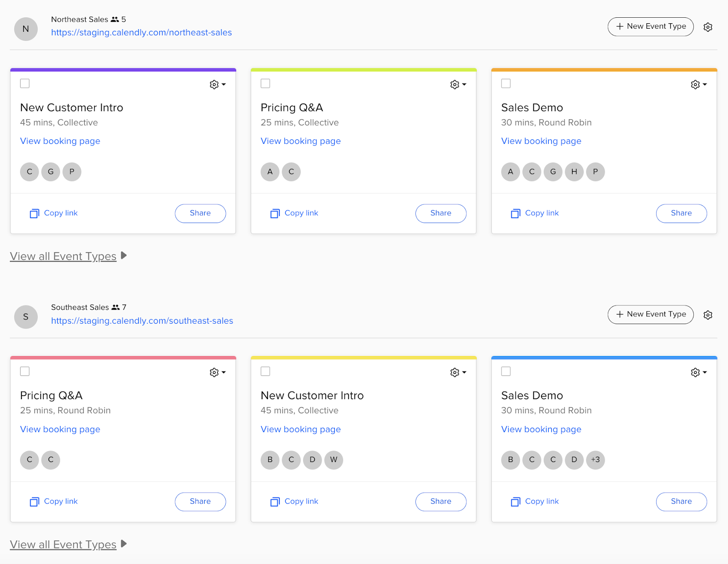
Task: Select Northeast Pricing Q&A checkbox
Action: pos(265,83)
